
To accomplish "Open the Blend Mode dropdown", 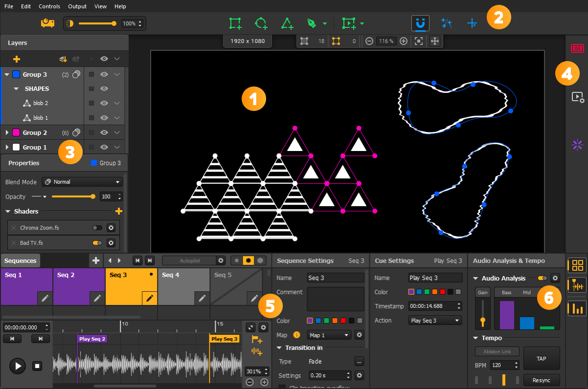I will point(82,181).
